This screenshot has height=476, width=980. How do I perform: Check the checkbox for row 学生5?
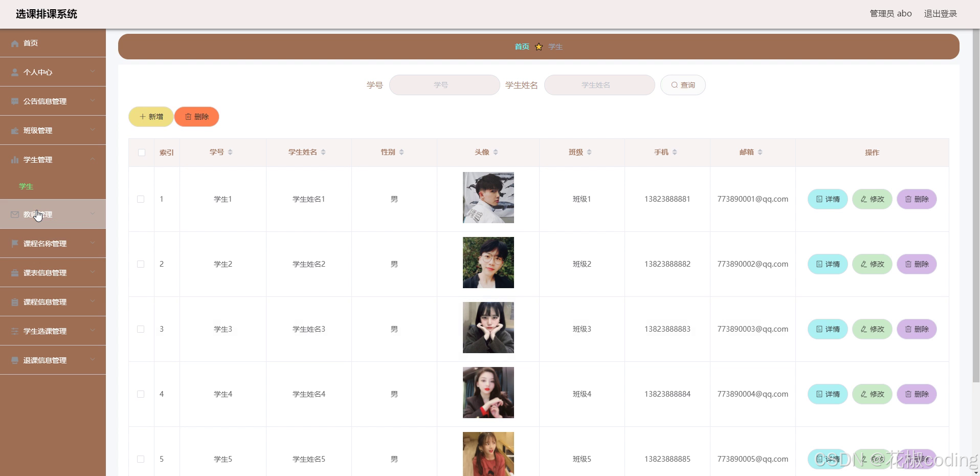click(x=141, y=459)
